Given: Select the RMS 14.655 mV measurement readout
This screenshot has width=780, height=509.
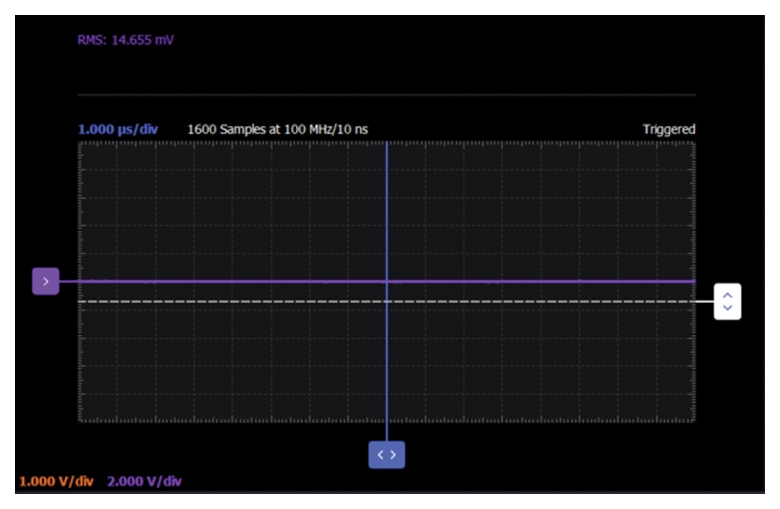Looking at the screenshot, I should [x=126, y=40].
